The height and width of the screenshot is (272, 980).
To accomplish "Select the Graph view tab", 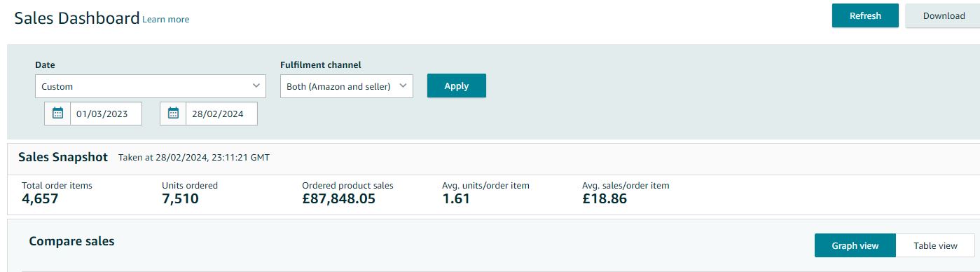I will coord(855,245).
